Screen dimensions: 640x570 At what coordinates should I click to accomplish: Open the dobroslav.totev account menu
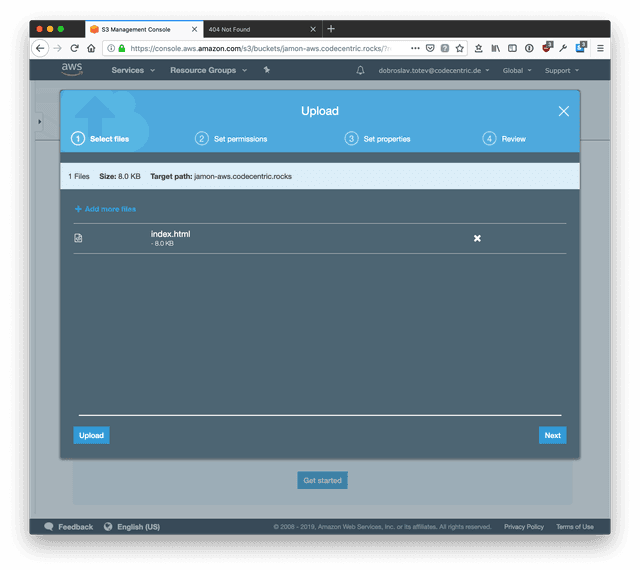433,70
